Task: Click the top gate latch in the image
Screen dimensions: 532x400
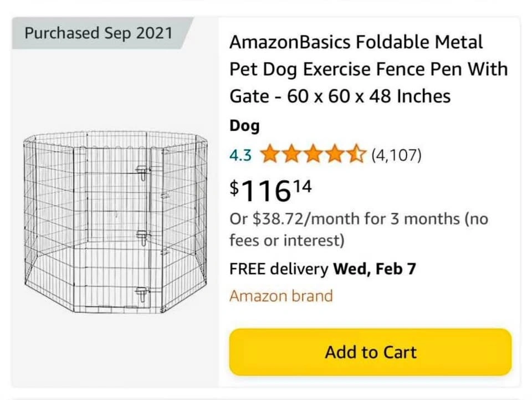Action: tap(143, 173)
